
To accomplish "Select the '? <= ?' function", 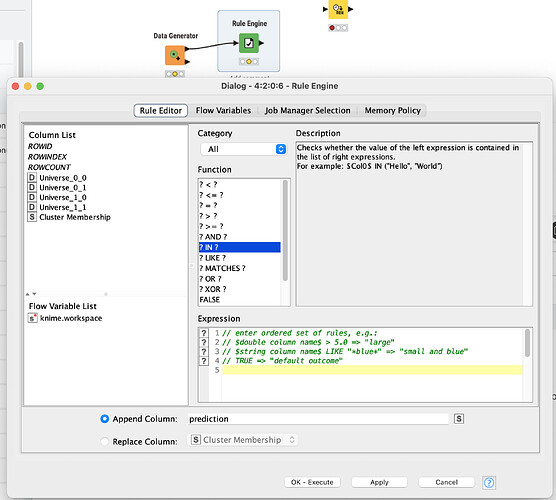I will coord(240,195).
